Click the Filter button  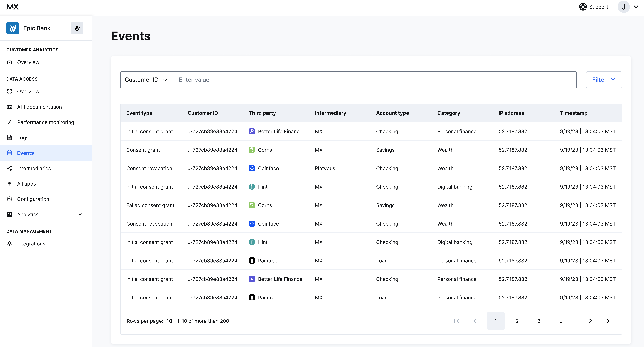[604, 80]
